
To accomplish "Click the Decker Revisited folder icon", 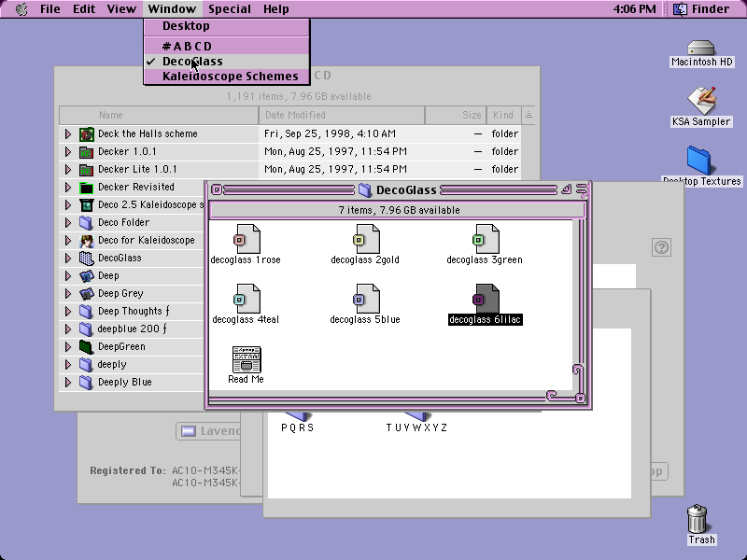I will [86, 188].
